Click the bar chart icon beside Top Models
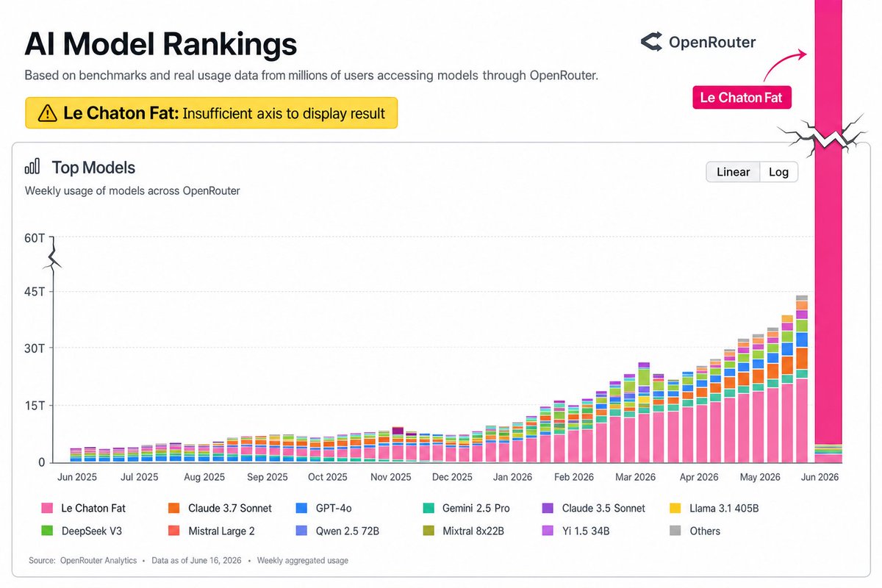The image size is (882, 588). tap(32, 167)
